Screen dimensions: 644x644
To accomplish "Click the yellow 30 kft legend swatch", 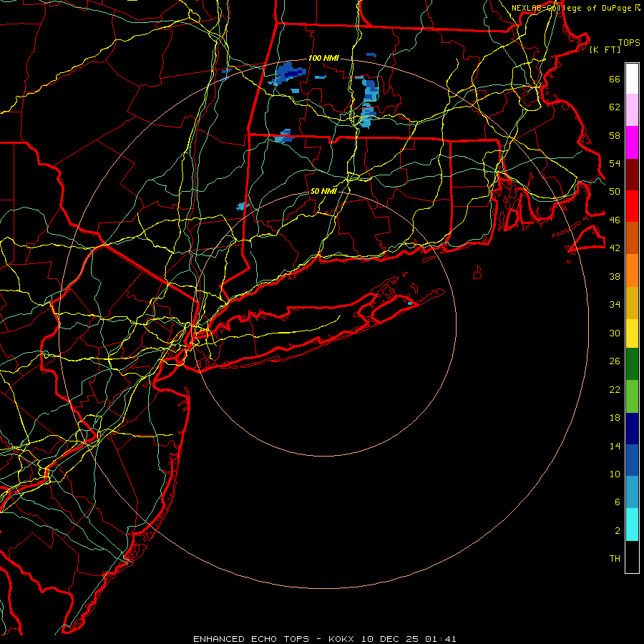I will tap(632, 333).
